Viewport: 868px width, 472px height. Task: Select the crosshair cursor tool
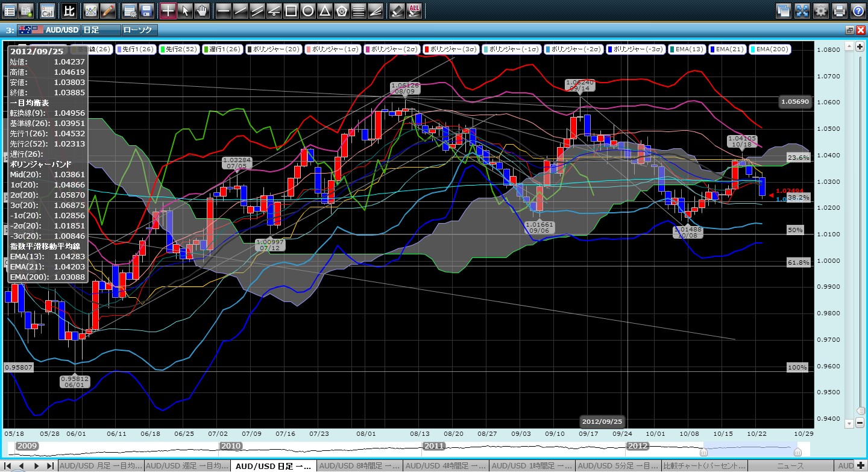point(168,10)
